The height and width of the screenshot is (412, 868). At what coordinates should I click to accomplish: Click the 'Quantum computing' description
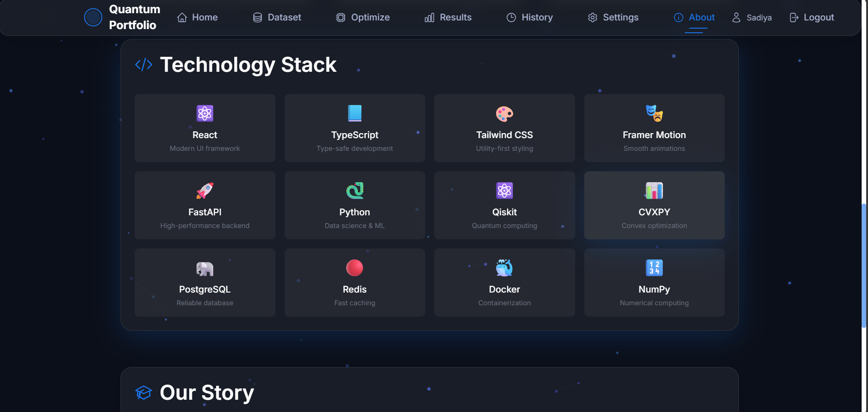[505, 226]
